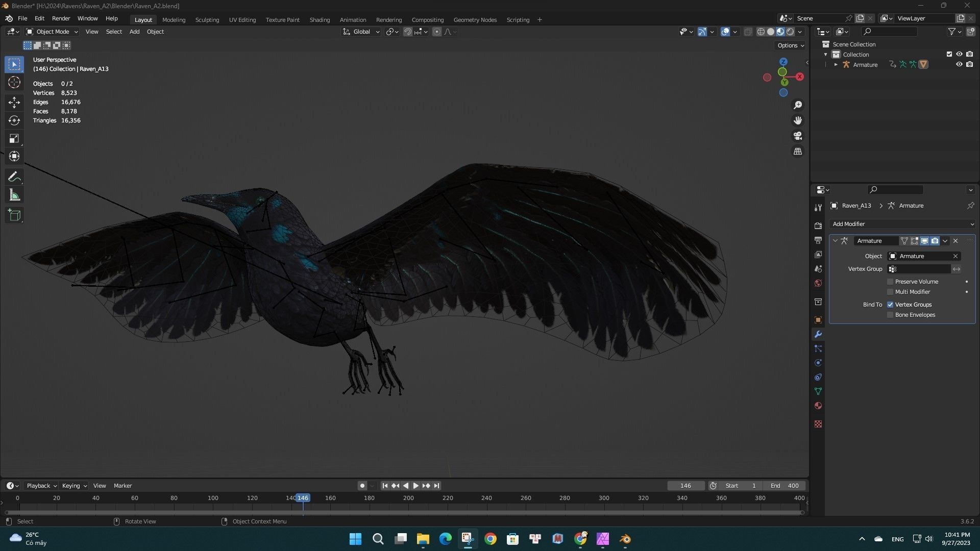Click the End frame 400 field
The image size is (980, 551).
(785, 486)
